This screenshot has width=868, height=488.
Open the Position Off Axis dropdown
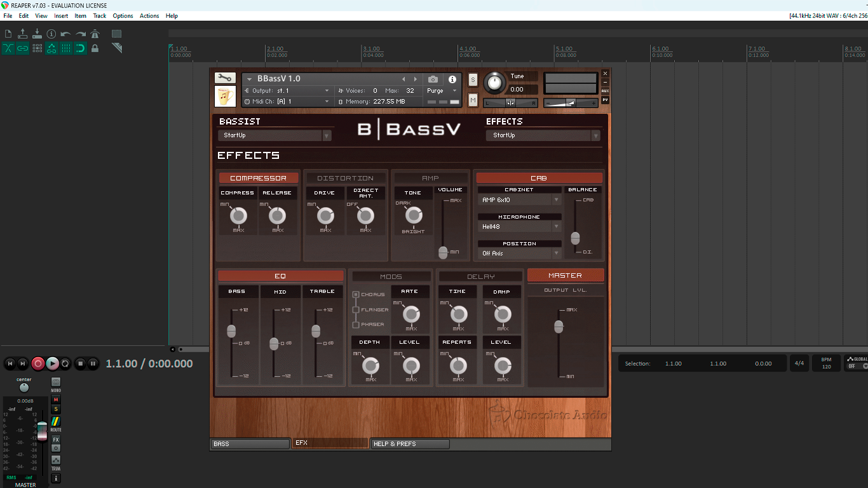pos(520,253)
